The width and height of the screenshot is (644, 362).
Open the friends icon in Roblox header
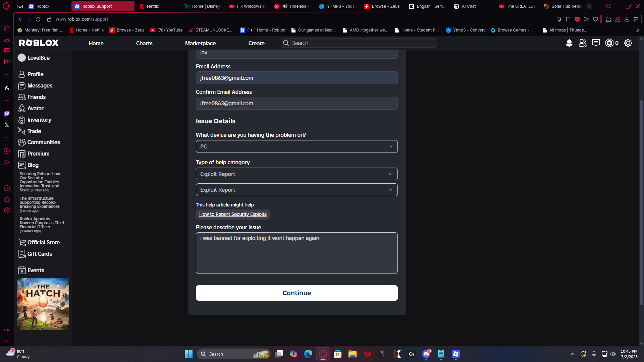583,43
